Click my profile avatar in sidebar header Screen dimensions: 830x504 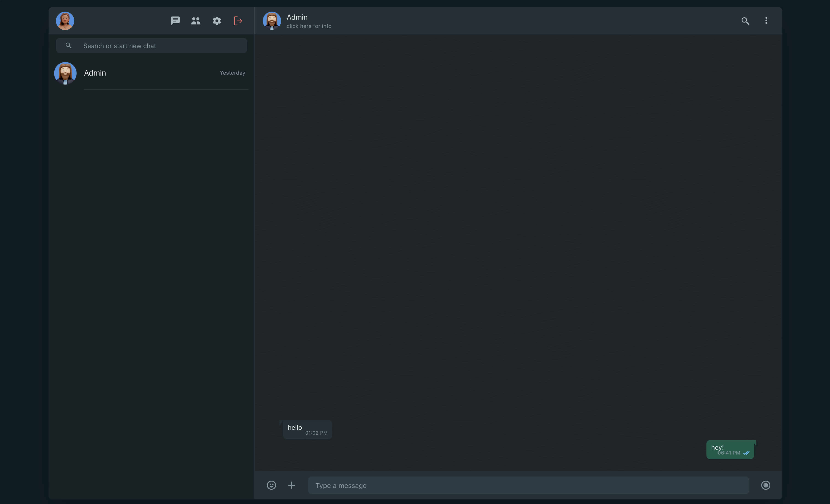pyautogui.click(x=65, y=21)
